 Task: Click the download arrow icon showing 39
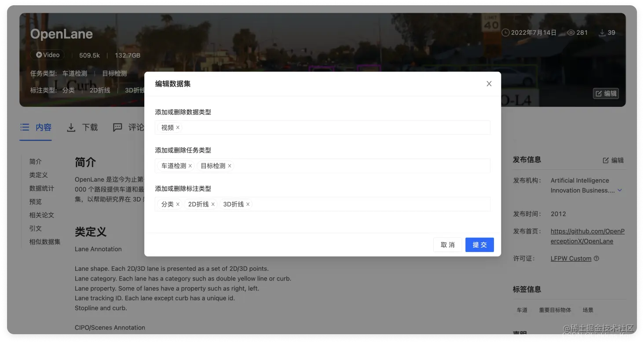601,33
